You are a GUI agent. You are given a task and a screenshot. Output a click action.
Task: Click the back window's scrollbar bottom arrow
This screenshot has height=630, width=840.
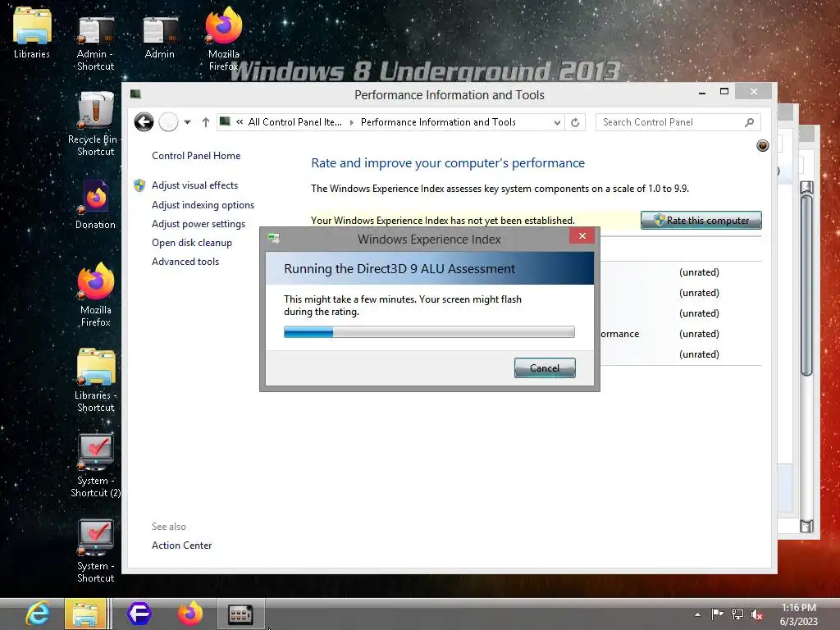click(x=807, y=526)
